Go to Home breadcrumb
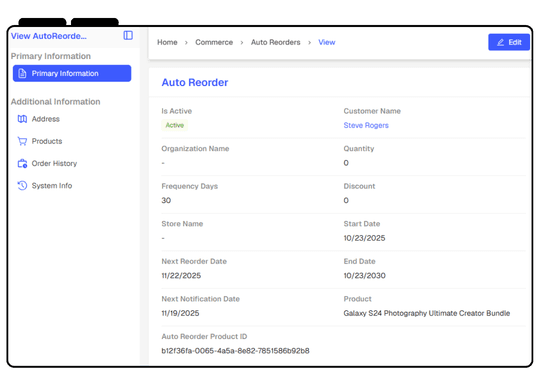 (x=167, y=42)
